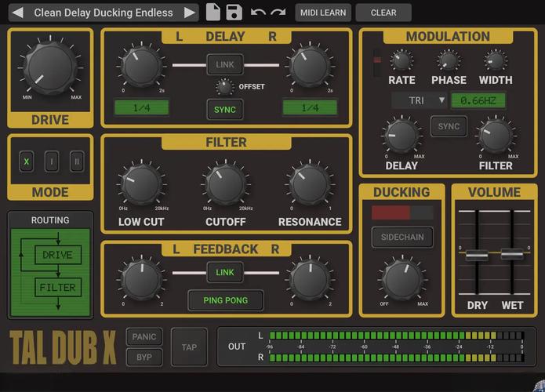The image size is (545, 392).
Task: Click the modulation WIDTH knob
Action: [496, 61]
